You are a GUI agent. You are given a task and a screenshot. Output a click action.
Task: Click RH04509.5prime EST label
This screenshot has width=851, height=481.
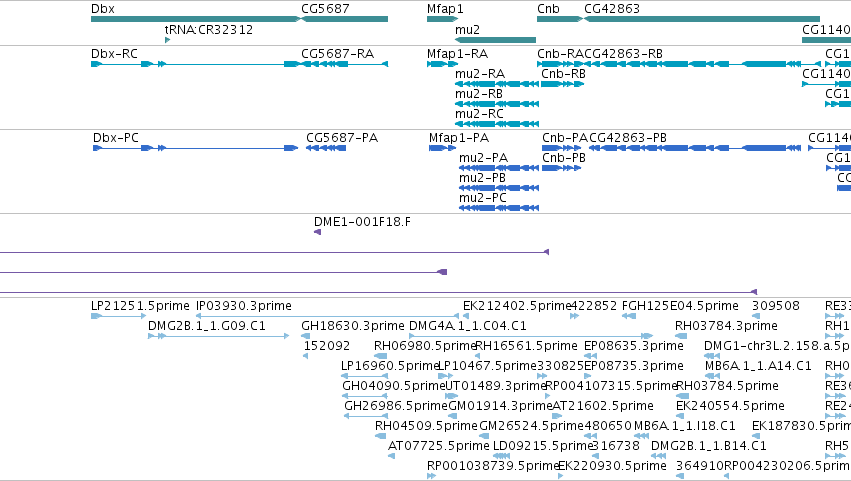coord(426,426)
